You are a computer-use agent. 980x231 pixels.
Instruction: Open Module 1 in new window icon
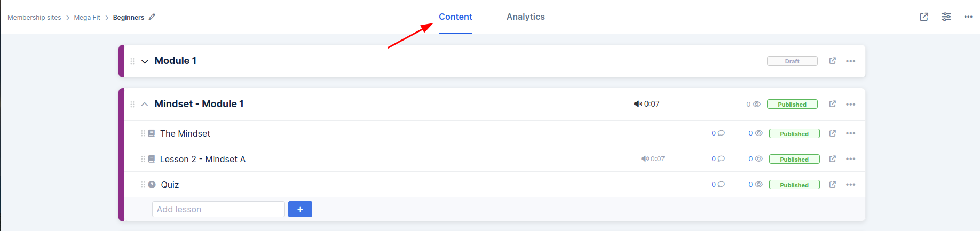coord(833,61)
